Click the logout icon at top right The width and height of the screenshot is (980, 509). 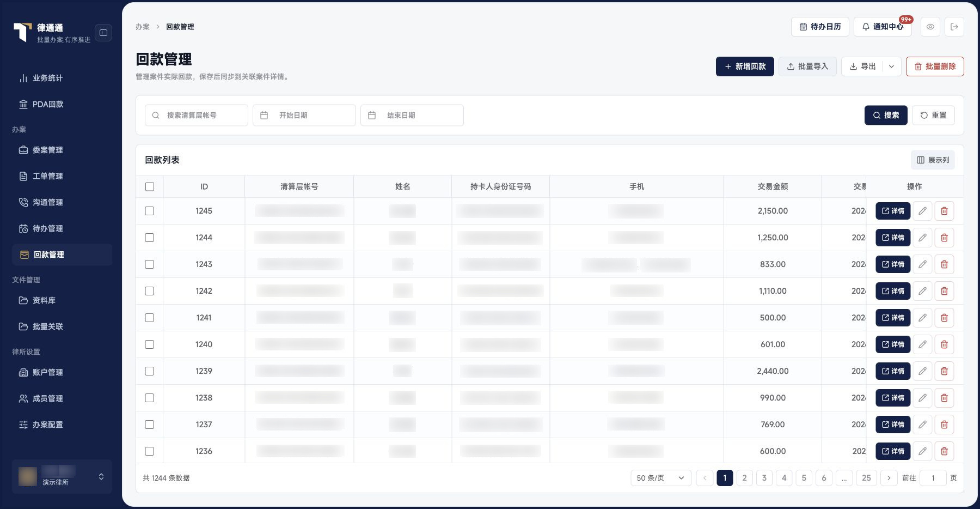(x=954, y=27)
